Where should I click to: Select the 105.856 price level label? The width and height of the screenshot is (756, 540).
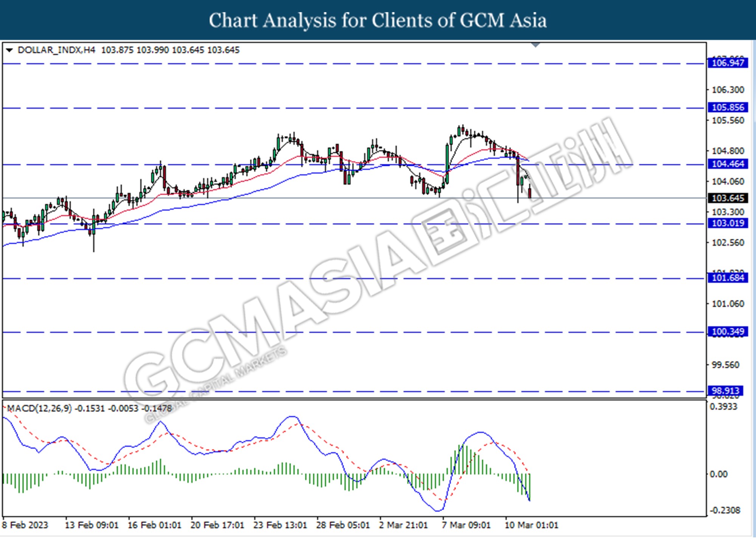coord(728,107)
